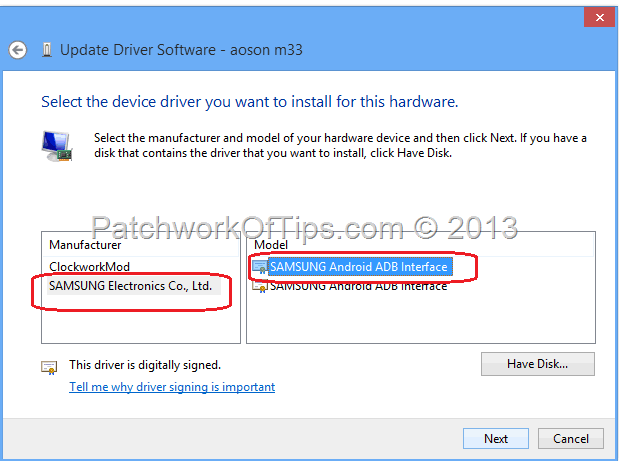The image size is (619, 461).
Task: Select ClockworkMod manufacturer
Action: tap(90, 267)
